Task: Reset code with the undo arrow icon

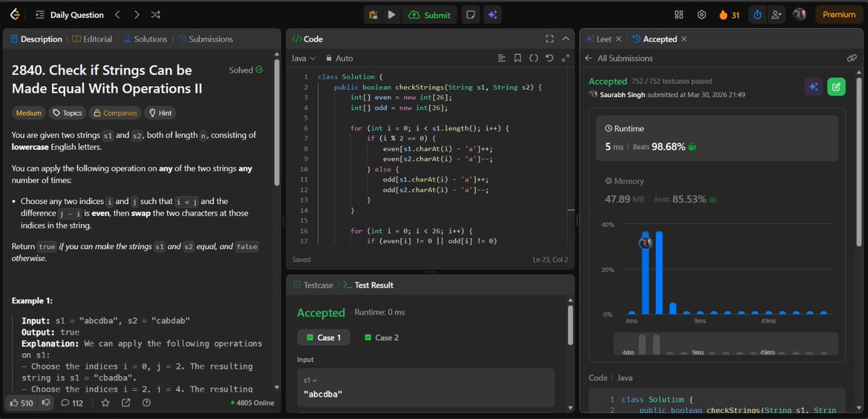Action: pyautogui.click(x=550, y=58)
